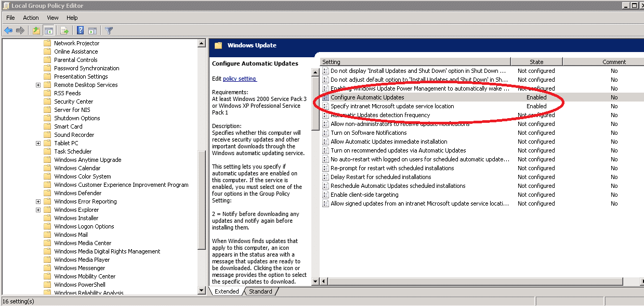Click the Show/Hide Action Pane icon
The image size is (644, 306).
(x=93, y=31)
